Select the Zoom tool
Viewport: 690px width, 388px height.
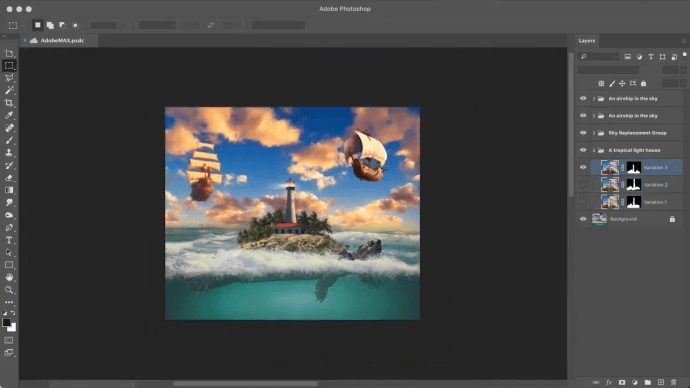(9, 290)
